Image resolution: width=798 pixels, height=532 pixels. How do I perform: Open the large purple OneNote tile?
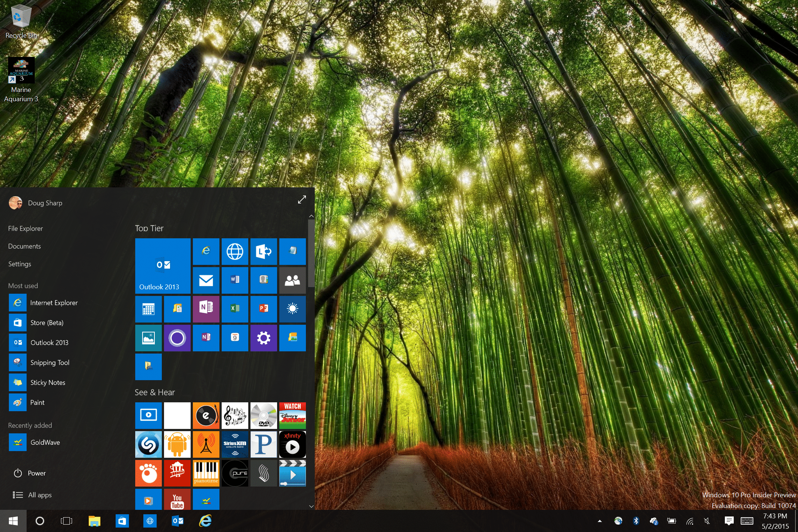tap(206, 309)
